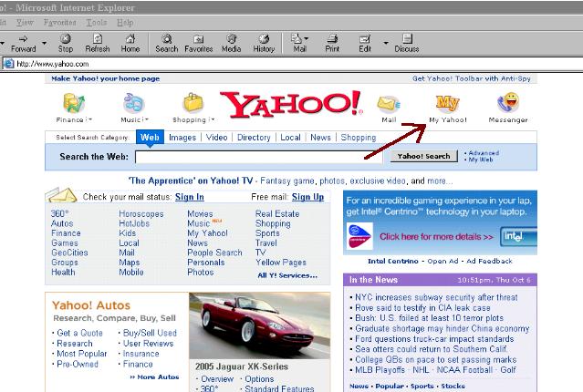583x392 pixels.
Task: Click Get Yahoo! Toolbar with Anti-Spy link
Action: tap(472, 78)
